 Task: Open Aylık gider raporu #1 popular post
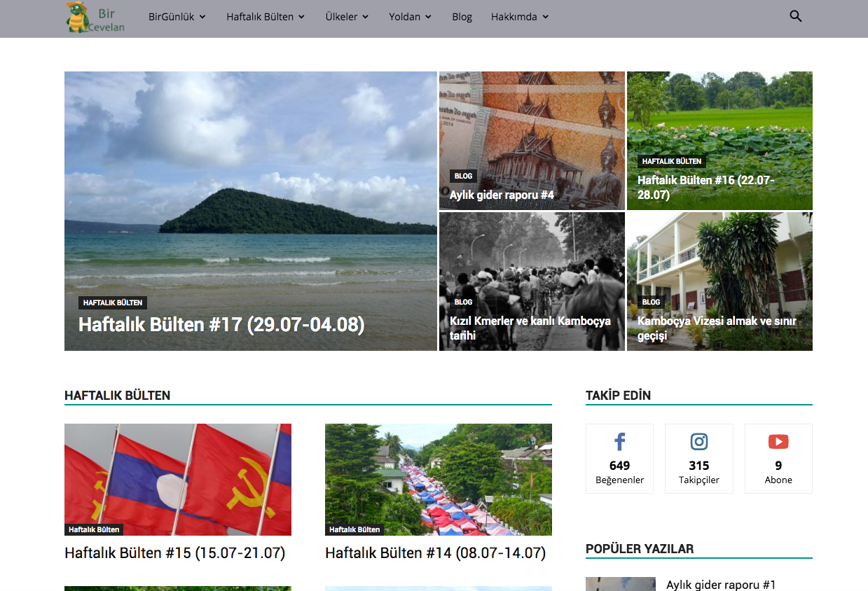pyautogui.click(x=721, y=585)
